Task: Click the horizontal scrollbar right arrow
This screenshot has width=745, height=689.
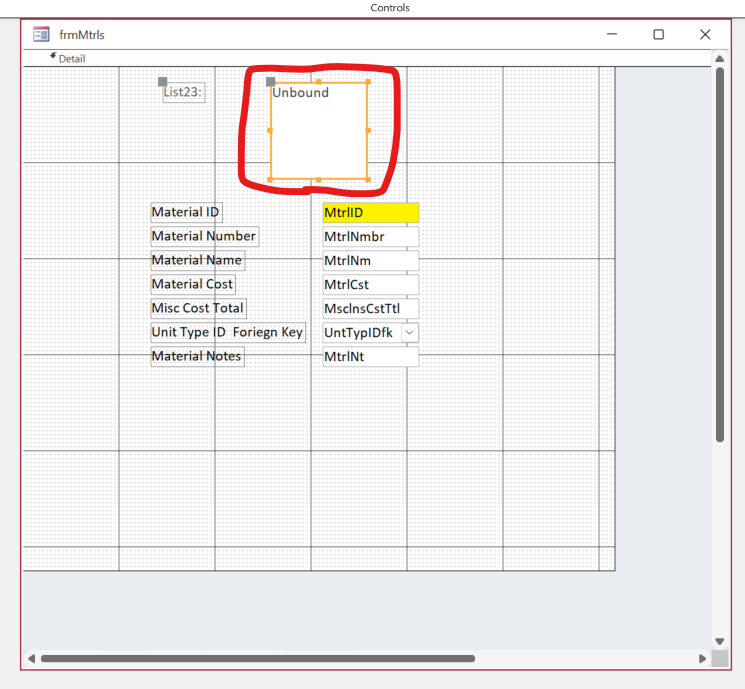Action: (702, 659)
